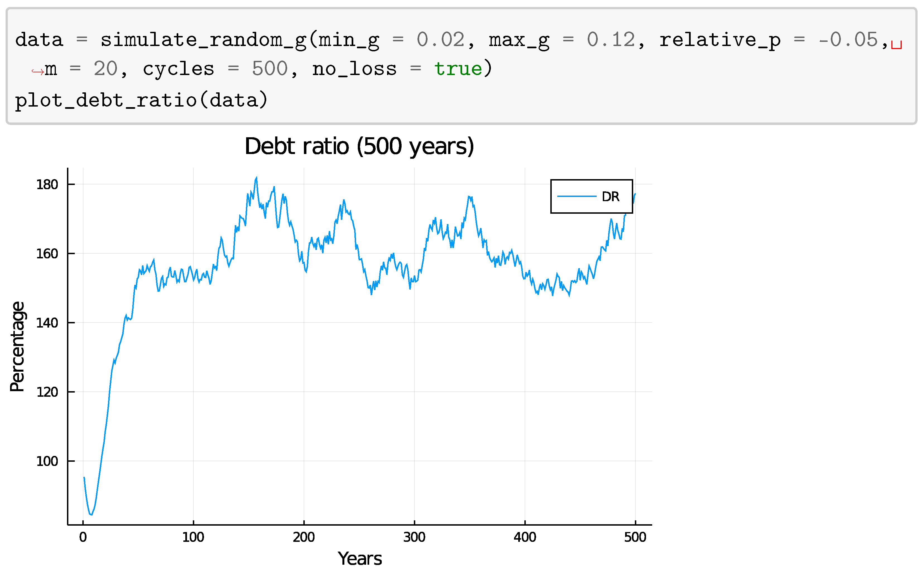Click the 'Years' x-axis label
This screenshot has height=570, width=924.
click(360, 558)
